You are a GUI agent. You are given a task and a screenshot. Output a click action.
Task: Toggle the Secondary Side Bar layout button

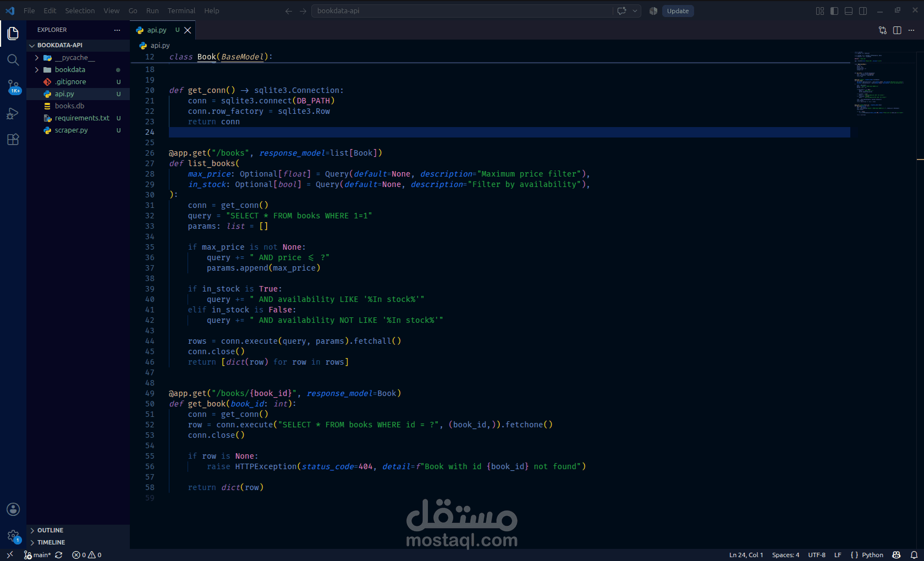[863, 11]
